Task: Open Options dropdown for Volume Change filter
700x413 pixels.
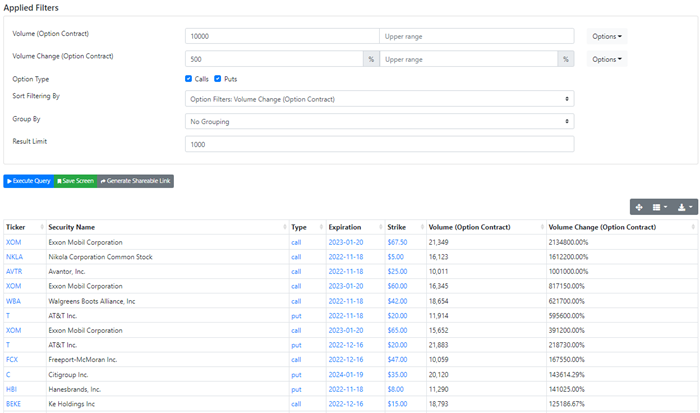Action: [x=607, y=59]
